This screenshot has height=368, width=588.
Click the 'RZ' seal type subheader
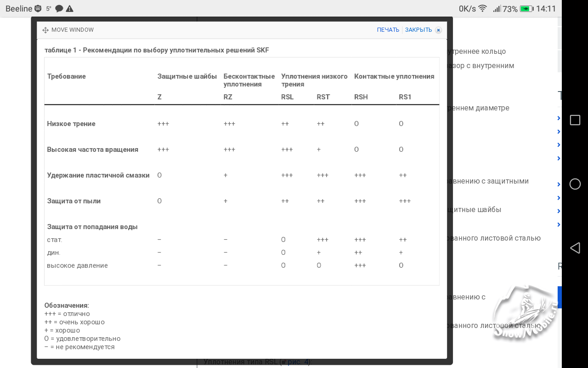tap(228, 97)
